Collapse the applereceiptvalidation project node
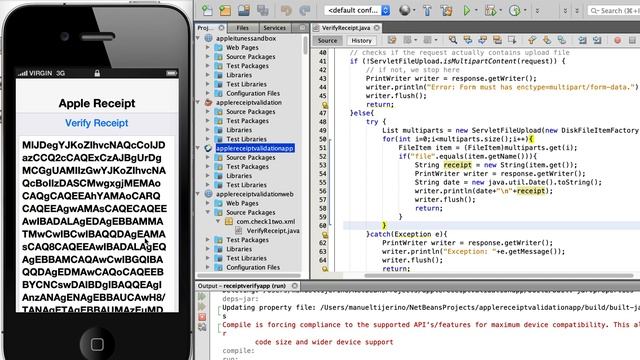The width and height of the screenshot is (640, 360). 198,102
